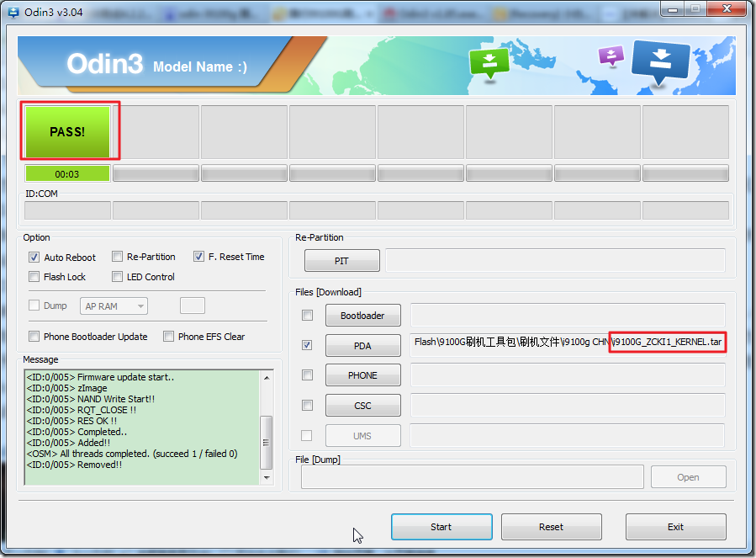Untick the PDA file checkbox
Image resolution: width=756 pixels, height=558 pixels.
pos(307,345)
